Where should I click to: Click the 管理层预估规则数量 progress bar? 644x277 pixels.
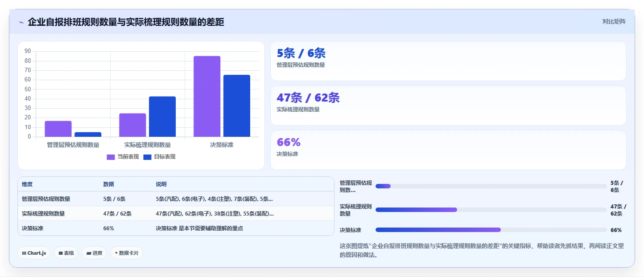pos(491,186)
